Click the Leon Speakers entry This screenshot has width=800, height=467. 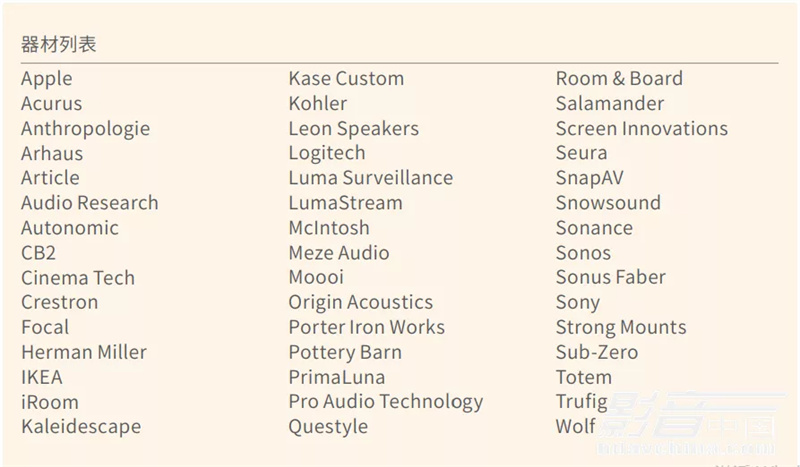[354, 129]
